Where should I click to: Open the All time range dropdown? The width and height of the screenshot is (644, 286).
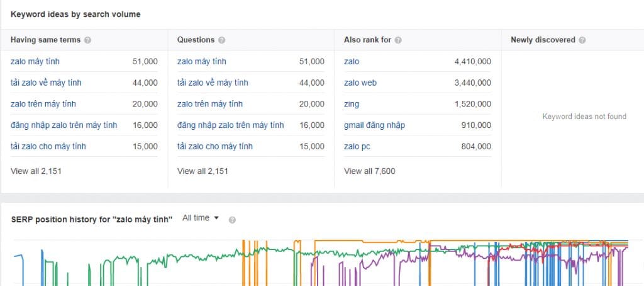coord(201,218)
